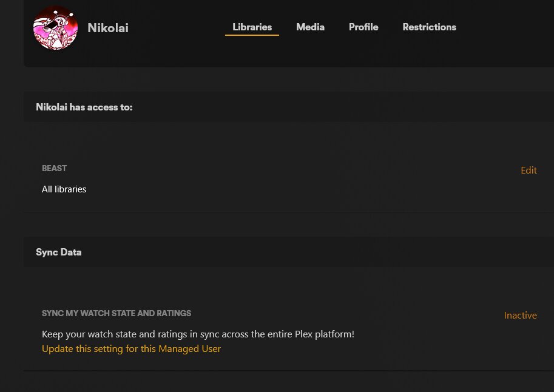Click the Inactive sync status link

pos(521,316)
